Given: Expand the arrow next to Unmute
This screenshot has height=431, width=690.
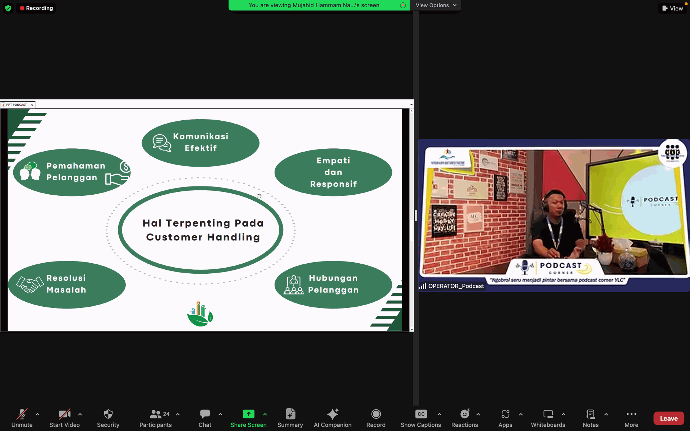Looking at the screenshot, I should pyautogui.click(x=38, y=413).
